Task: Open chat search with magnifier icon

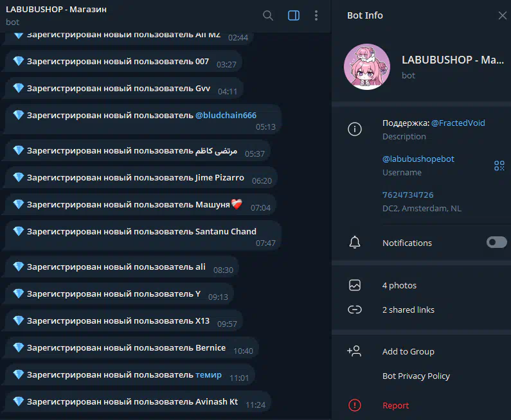Action: [268, 15]
